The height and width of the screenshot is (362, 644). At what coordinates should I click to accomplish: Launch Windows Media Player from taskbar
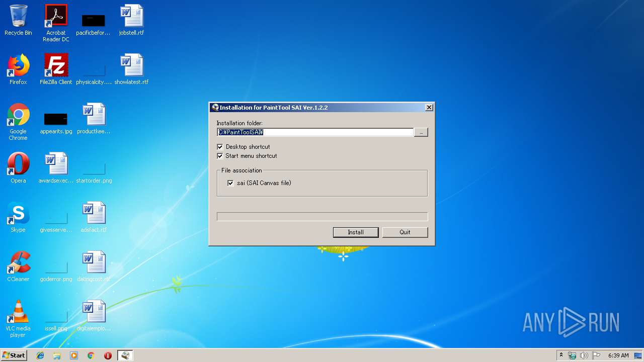pos(74,355)
